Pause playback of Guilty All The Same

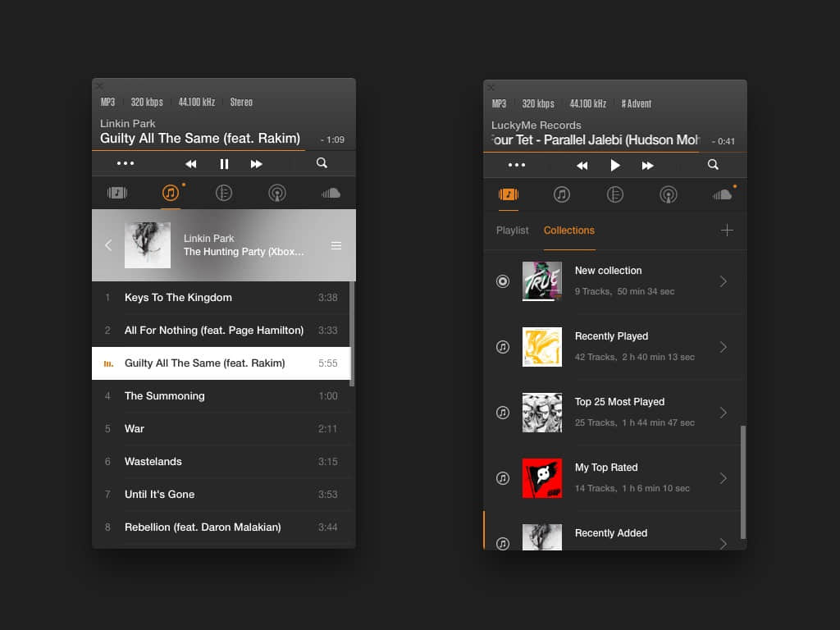pyautogui.click(x=223, y=163)
